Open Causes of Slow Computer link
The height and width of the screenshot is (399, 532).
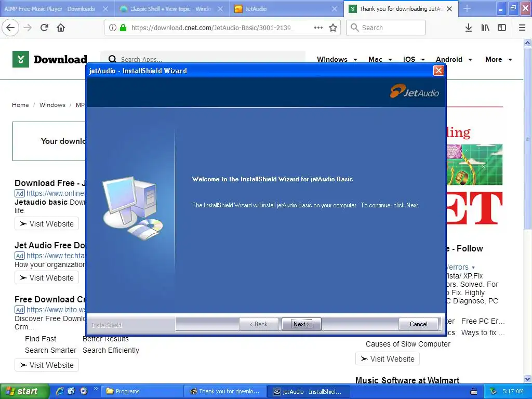[408, 344]
